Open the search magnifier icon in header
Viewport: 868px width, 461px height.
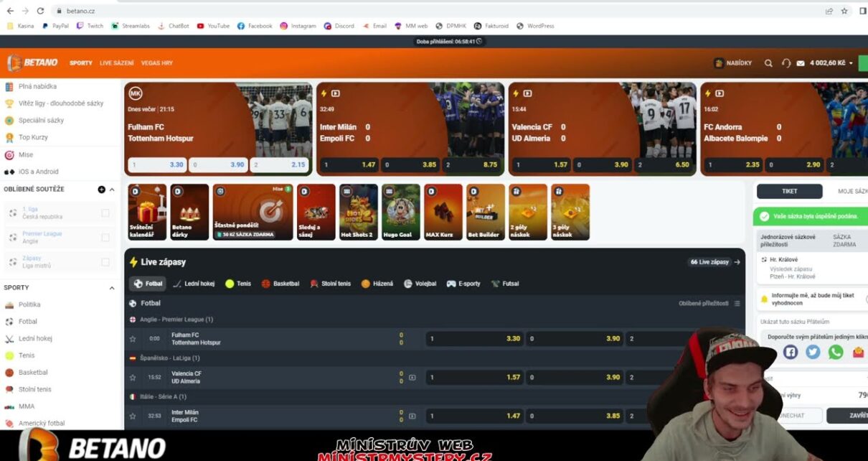coord(768,63)
